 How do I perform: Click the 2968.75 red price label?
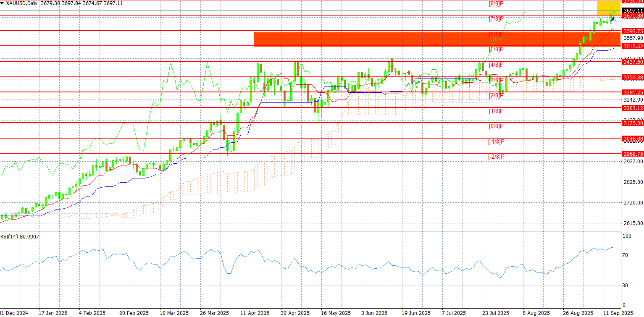click(x=633, y=154)
